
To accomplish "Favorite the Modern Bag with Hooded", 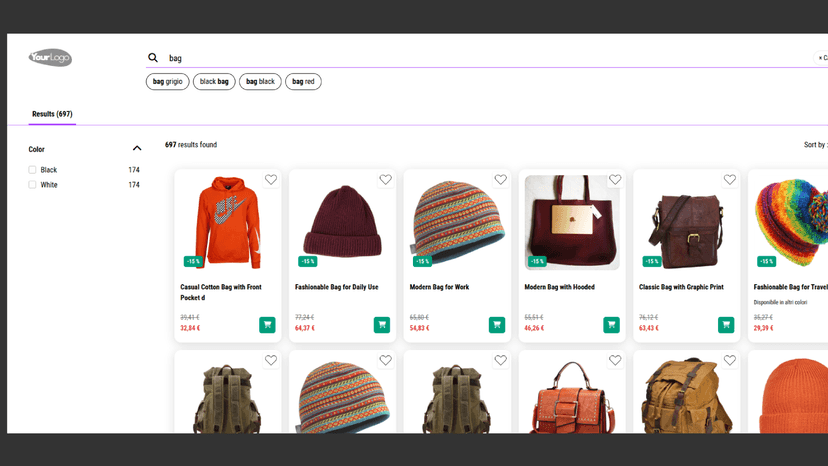I will (615, 180).
